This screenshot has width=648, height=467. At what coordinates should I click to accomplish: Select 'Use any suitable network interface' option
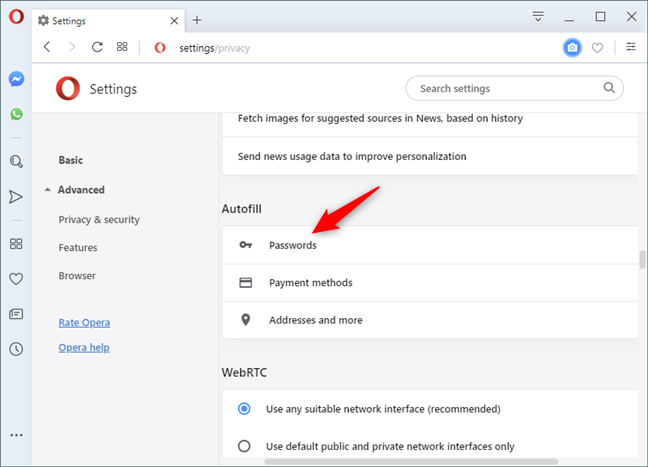click(x=244, y=408)
